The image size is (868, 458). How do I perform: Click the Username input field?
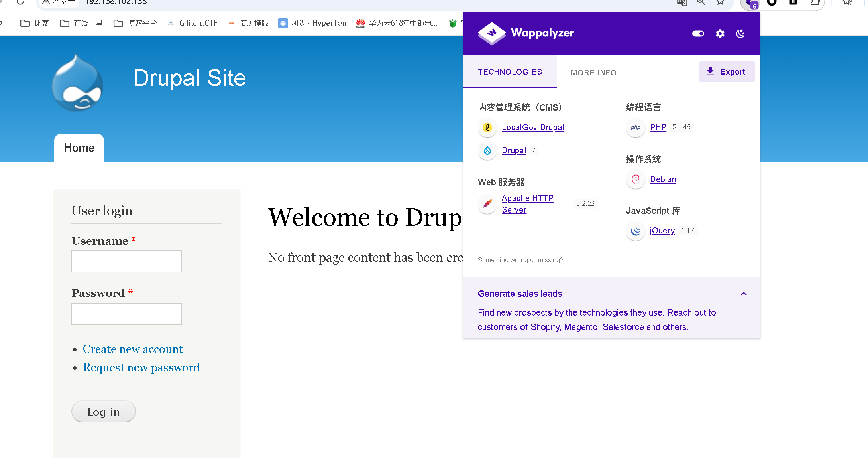point(126,261)
